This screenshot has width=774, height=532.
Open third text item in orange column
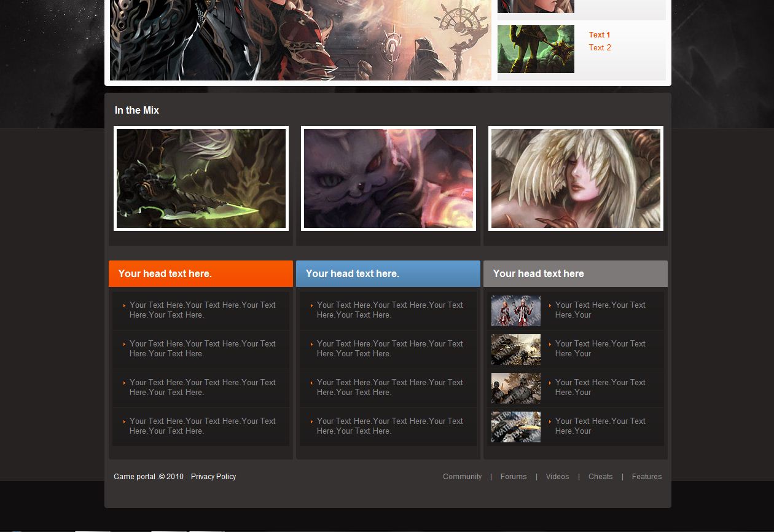202,387
